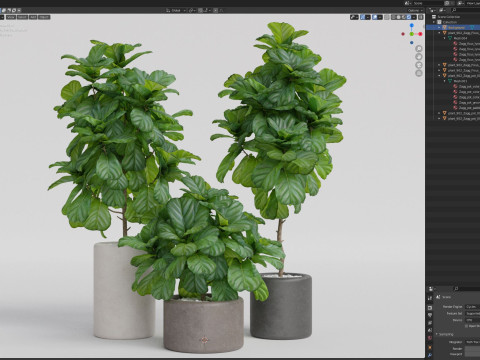Click the outliner search field
The width and height of the screenshot is (480, 360).
click(466, 10)
